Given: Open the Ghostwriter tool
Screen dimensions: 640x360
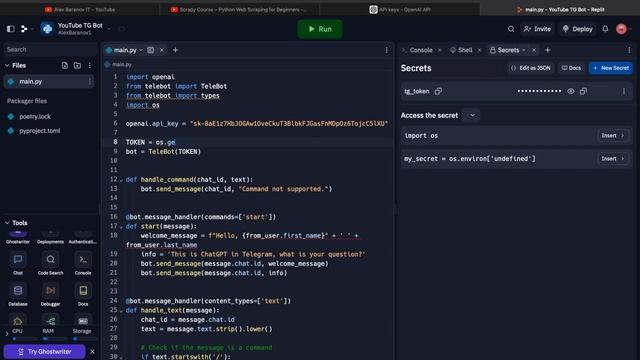Looking at the screenshot, I should click(x=18, y=238).
